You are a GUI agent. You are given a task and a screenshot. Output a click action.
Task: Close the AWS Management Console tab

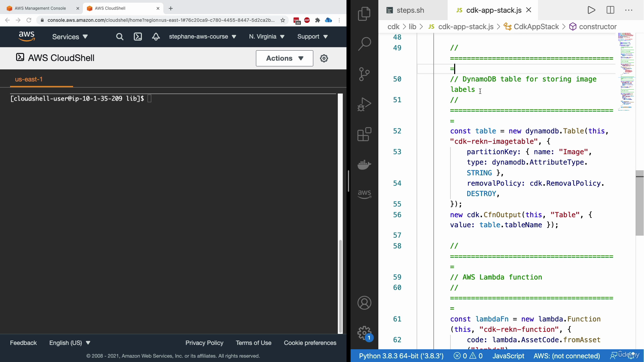77,8
